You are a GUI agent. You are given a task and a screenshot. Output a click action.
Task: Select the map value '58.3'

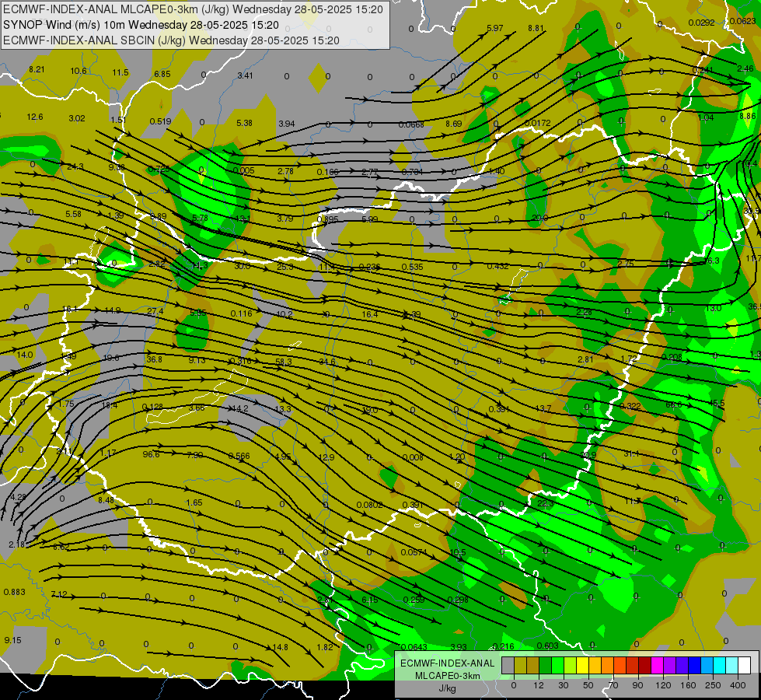click(x=284, y=362)
